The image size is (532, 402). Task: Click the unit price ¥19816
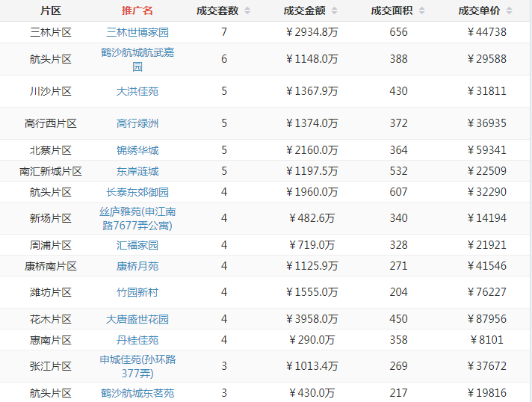pos(486,393)
